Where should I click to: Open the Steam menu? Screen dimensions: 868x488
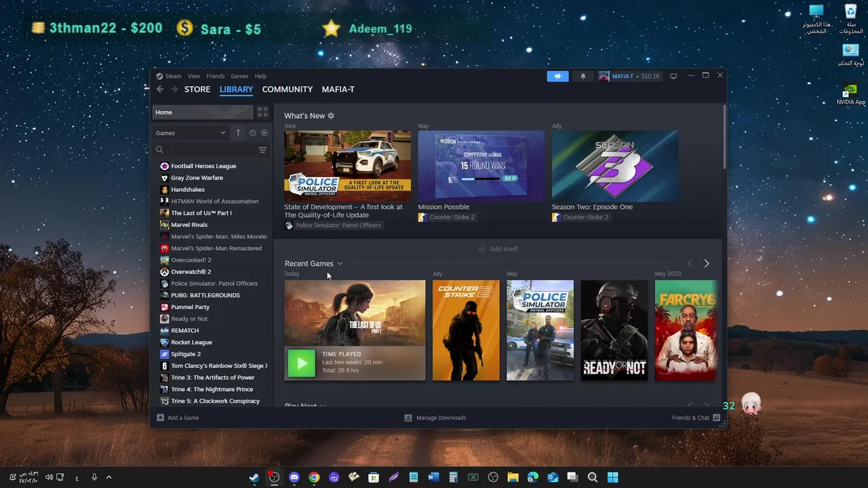click(173, 76)
